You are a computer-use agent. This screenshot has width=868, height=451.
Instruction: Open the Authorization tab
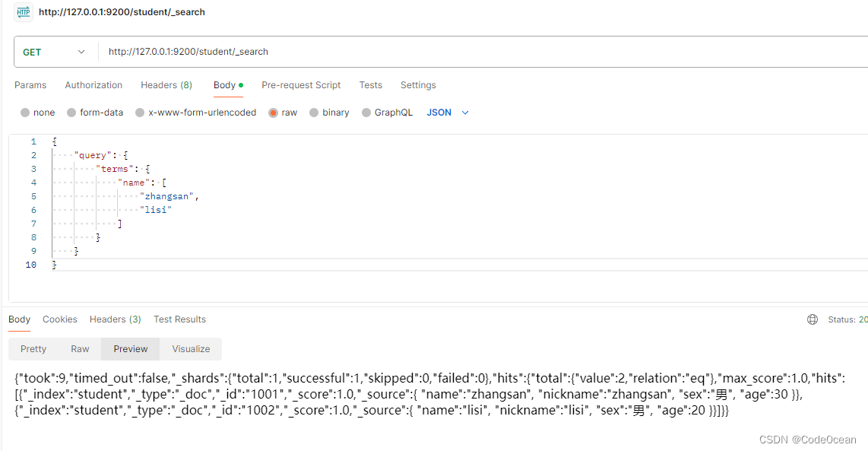tap(93, 84)
